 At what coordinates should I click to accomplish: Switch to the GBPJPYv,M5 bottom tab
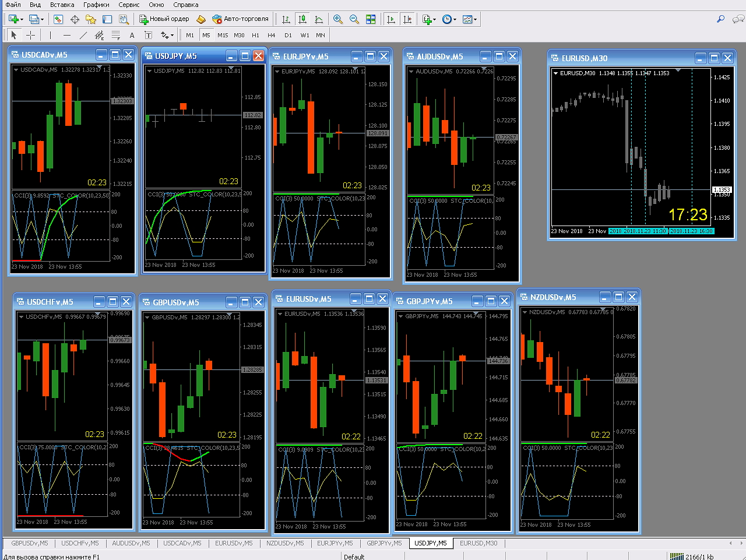[384, 543]
